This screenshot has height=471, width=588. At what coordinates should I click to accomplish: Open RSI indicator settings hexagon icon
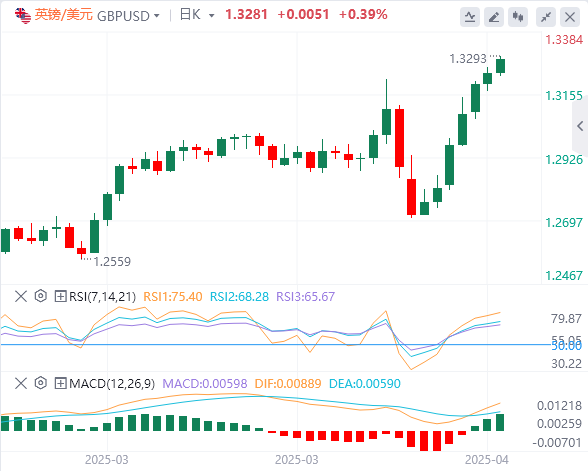point(40,296)
